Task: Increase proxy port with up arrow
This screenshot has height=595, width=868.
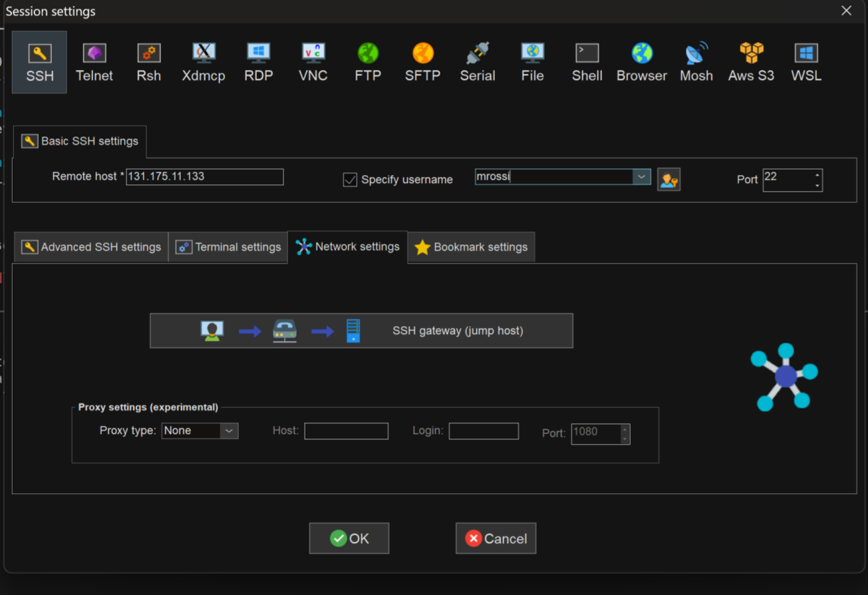Action: click(625, 429)
